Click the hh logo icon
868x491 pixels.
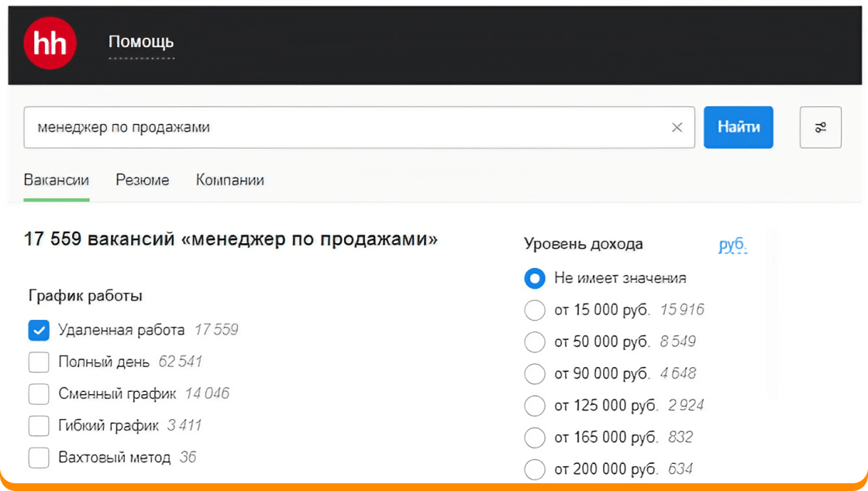click(50, 43)
